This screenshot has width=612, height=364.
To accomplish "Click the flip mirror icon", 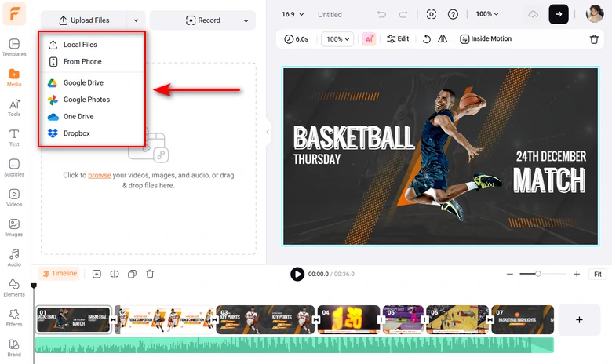I will pyautogui.click(x=443, y=39).
